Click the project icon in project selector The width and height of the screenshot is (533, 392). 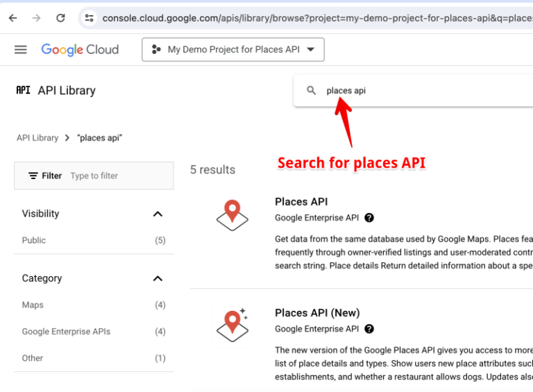point(156,49)
